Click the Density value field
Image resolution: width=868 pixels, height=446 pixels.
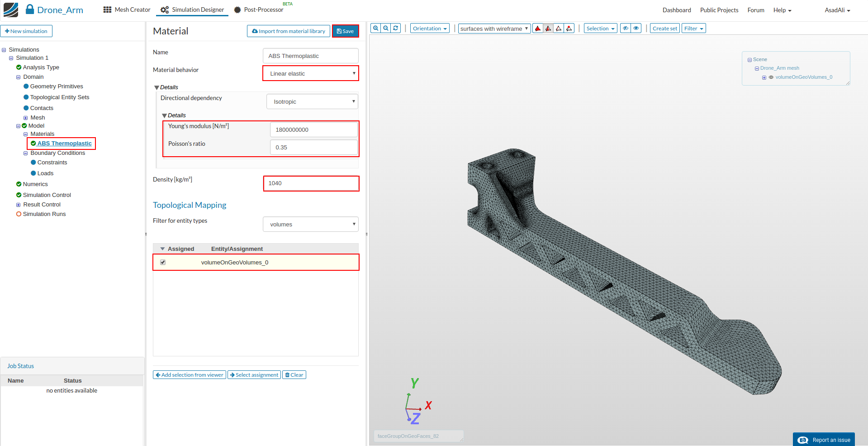pyautogui.click(x=311, y=183)
